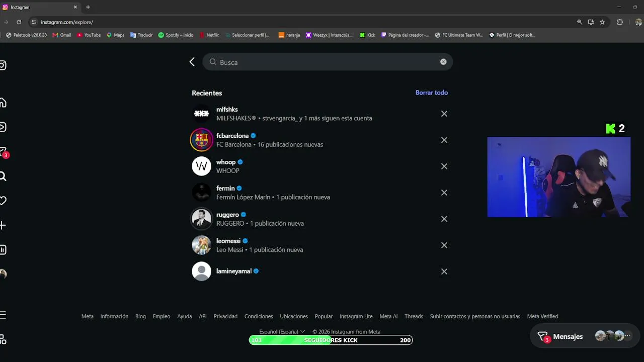Open the Threads footer link
Image resolution: width=644 pixels, height=362 pixels.
(x=414, y=316)
